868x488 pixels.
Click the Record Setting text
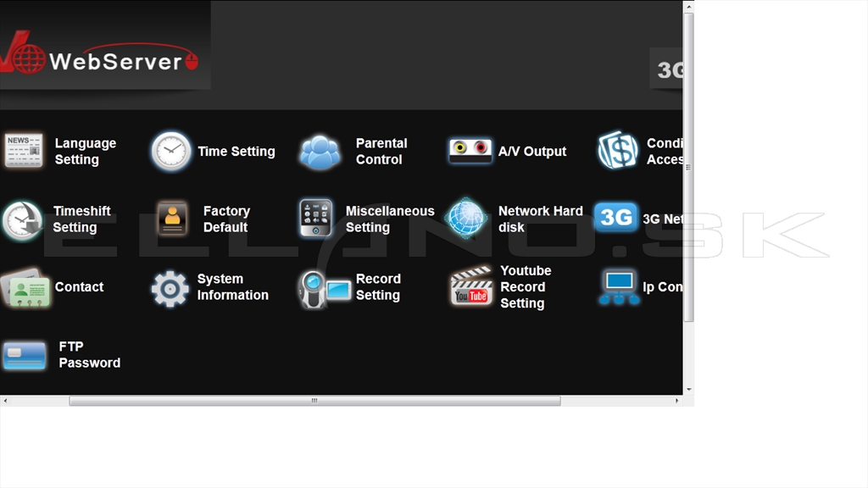(378, 287)
